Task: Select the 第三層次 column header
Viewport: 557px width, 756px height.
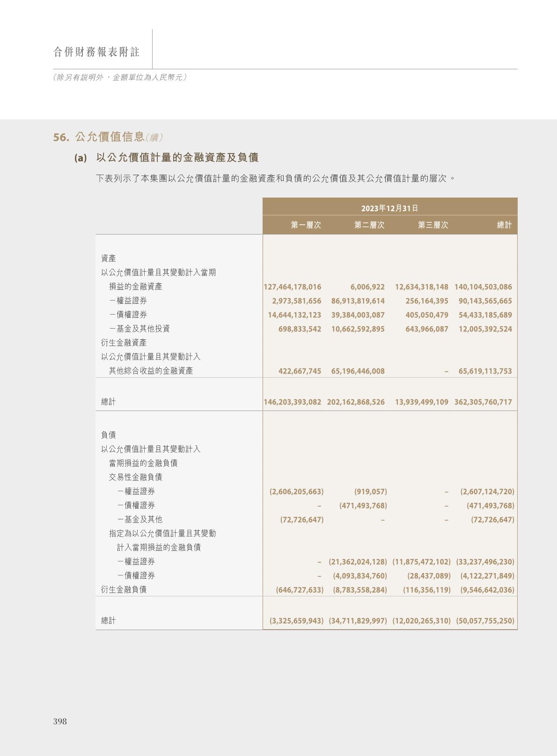Action: click(x=433, y=225)
